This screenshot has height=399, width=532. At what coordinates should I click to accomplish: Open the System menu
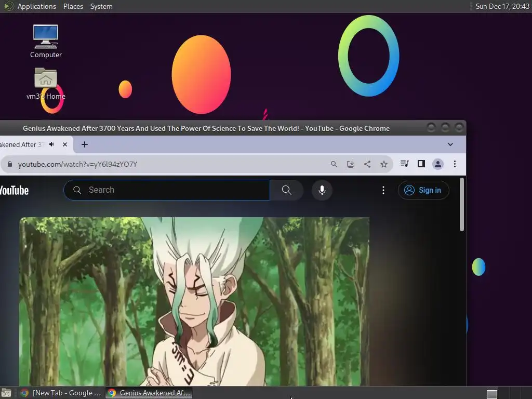click(101, 6)
